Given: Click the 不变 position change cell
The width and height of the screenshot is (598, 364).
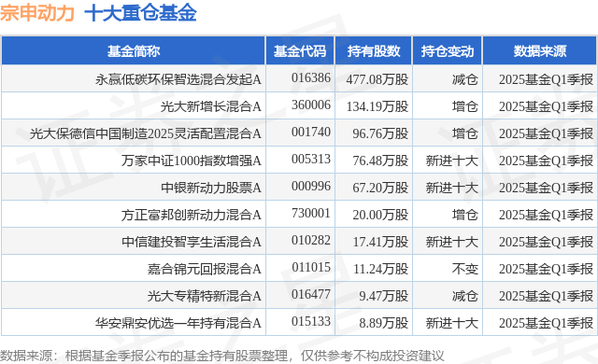Looking at the screenshot, I should pos(465,269).
